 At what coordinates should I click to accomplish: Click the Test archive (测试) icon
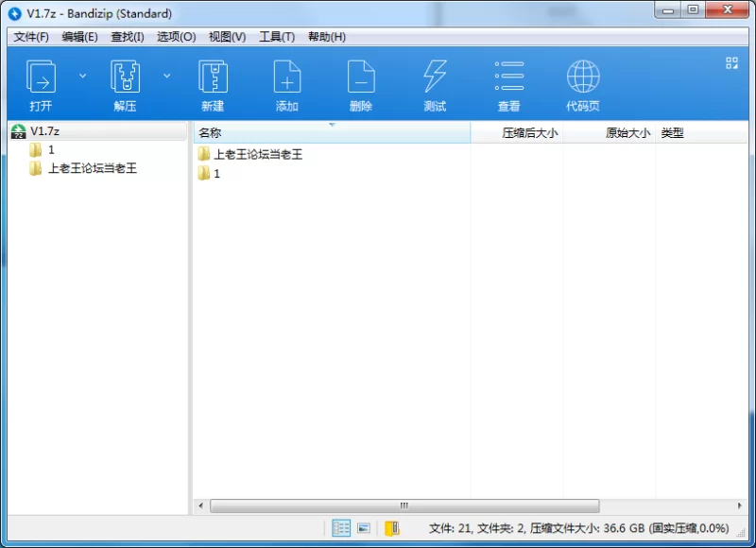click(x=435, y=77)
